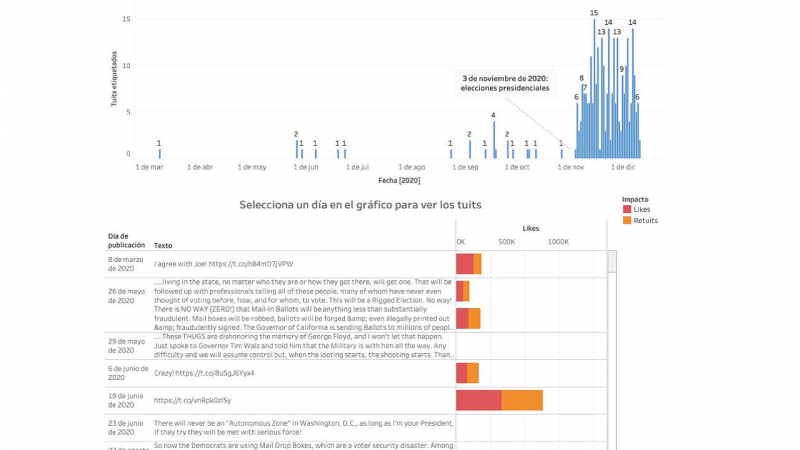Viewport: 800px width, 450px height.
Task: Click the 'Texto' column header
Action: tap(163, 245)
